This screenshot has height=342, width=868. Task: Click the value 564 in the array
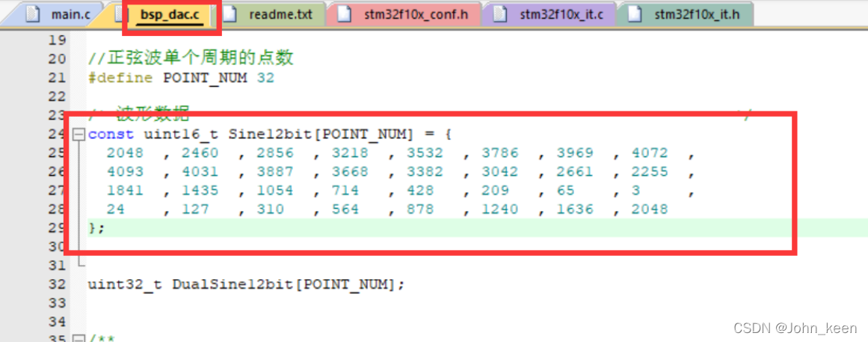(345, 209)
